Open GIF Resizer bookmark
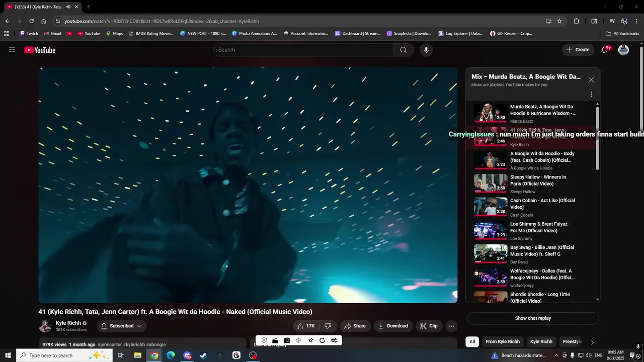 [x=511, y=34]
